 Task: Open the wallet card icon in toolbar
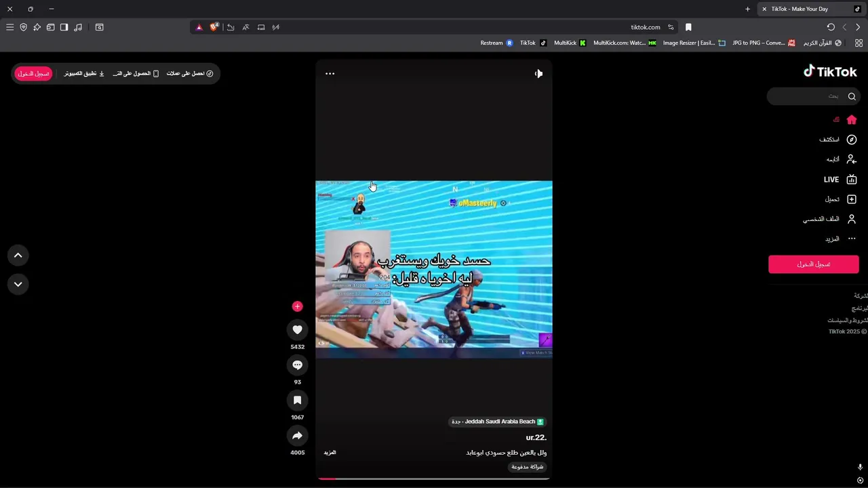(50, 27)
